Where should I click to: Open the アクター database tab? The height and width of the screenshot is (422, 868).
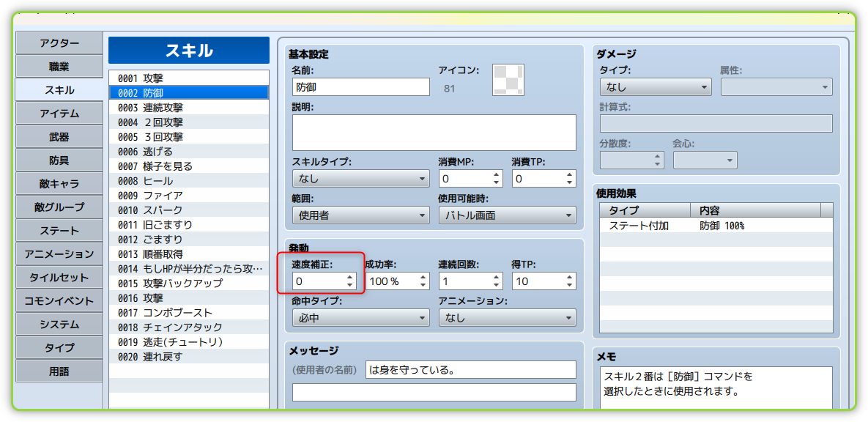coord(59,43)
